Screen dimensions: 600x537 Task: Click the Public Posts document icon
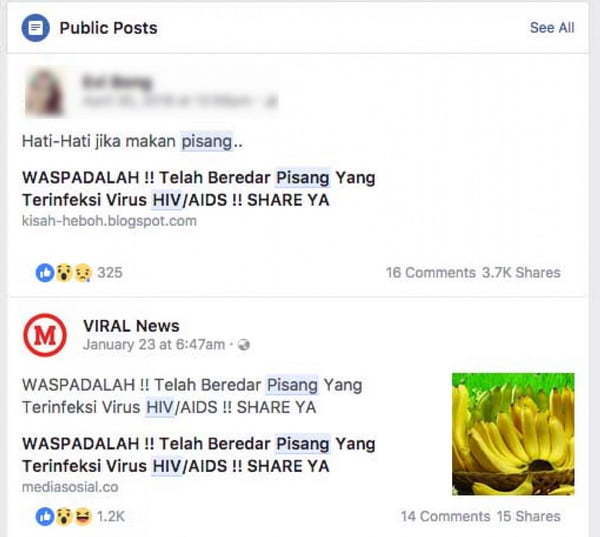pos(35,28)
